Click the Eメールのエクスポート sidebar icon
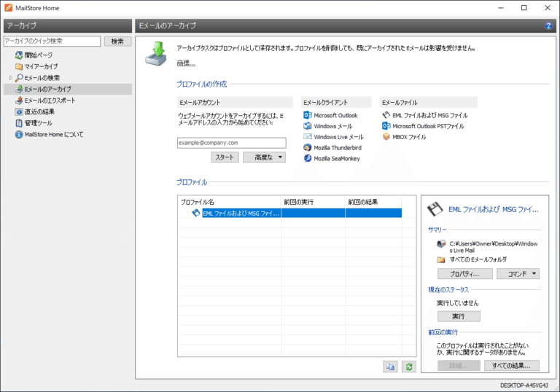560x392 pixels. pyautogui.click(x=19, y=101)
